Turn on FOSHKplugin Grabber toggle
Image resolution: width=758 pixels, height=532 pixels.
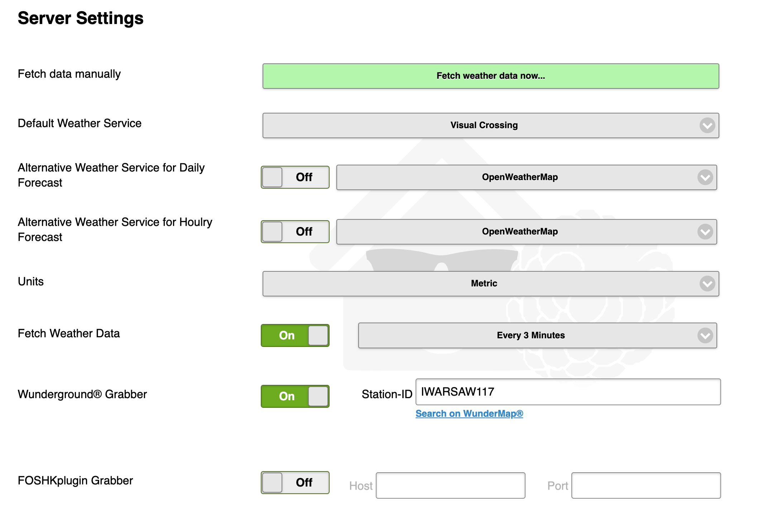coord(295,483)
